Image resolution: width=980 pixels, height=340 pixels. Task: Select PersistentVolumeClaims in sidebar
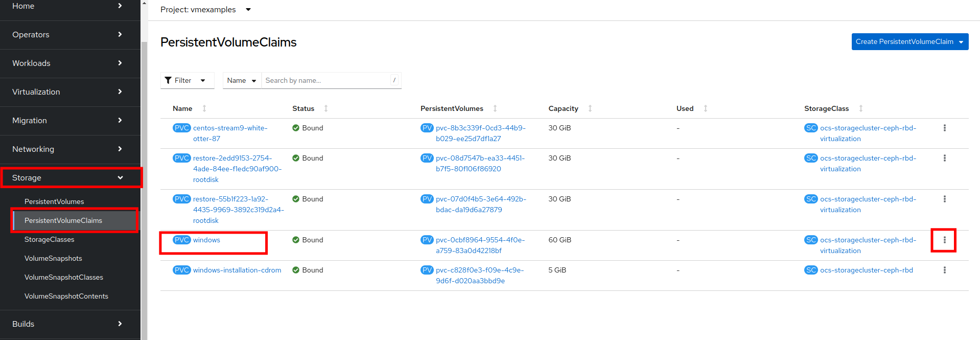click(63, 220)
